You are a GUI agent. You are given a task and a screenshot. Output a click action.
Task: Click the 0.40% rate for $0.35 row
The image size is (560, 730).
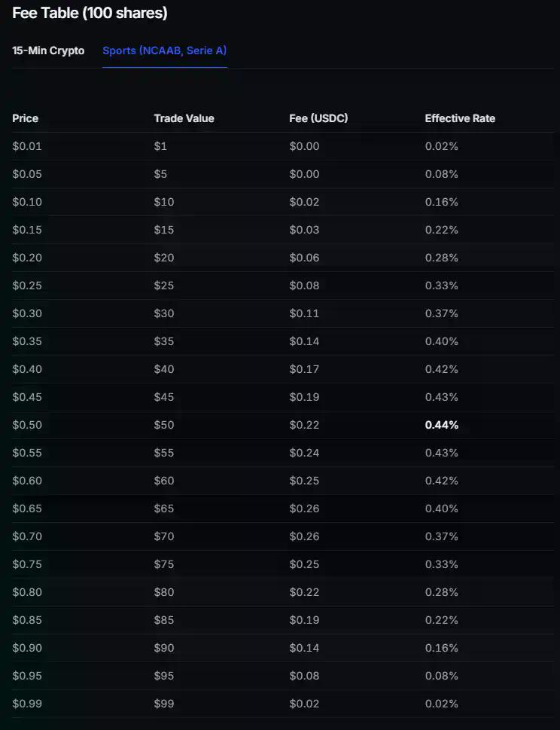tap(440, 341)
